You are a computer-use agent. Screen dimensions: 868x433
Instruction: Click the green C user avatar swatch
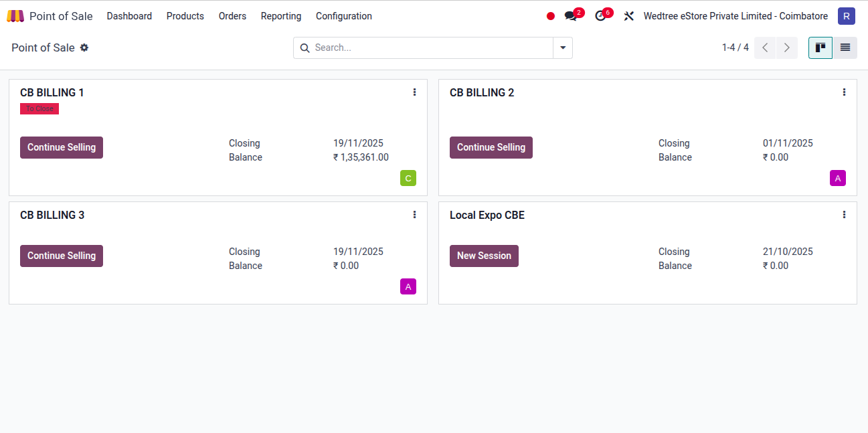click(x=408, y=178)
